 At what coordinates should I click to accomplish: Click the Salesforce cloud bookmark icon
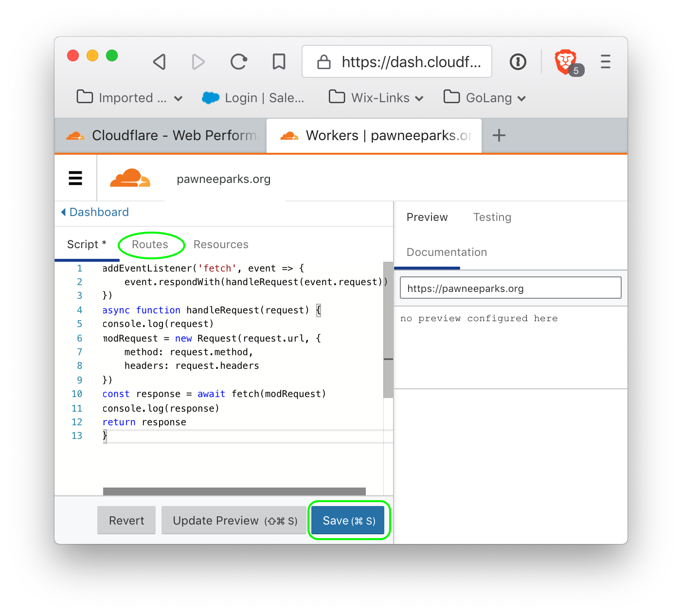pyautogui.click(x=211, y=98)
